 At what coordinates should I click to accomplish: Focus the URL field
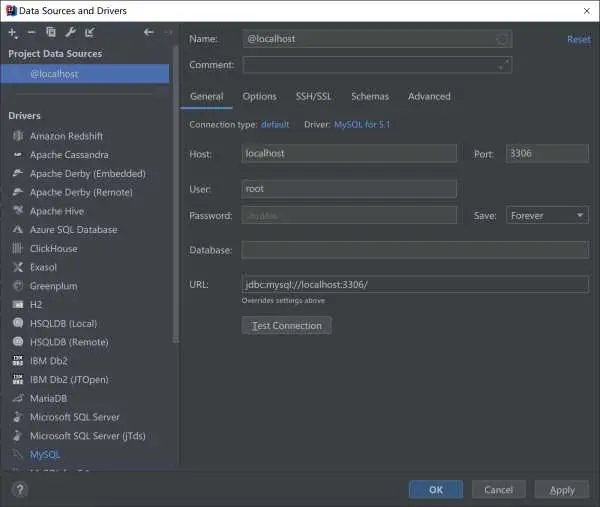click(415, 284)
